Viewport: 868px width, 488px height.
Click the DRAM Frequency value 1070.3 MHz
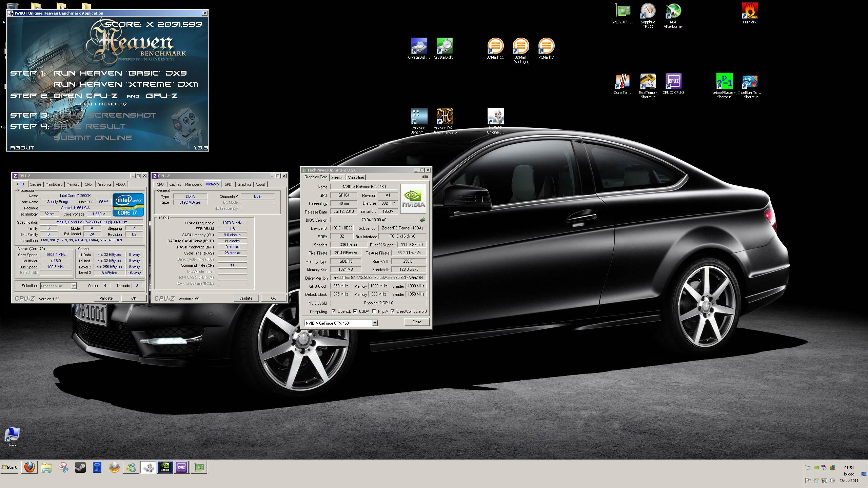click(232, 223)
